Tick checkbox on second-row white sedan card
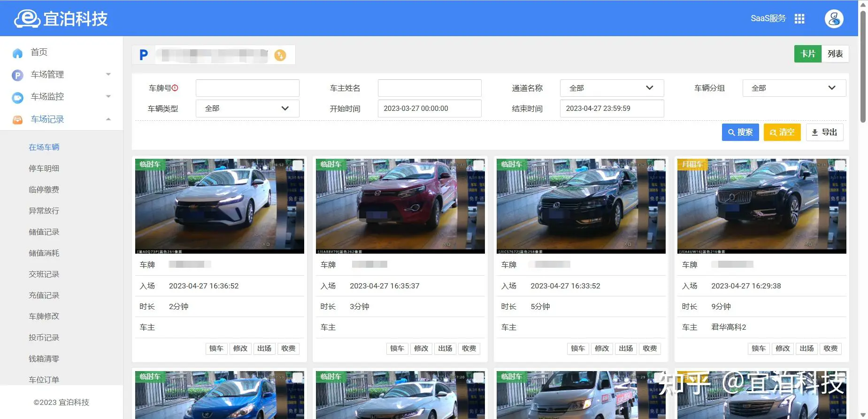This screenshot has height=419, width=868. (x=478, y=377)
